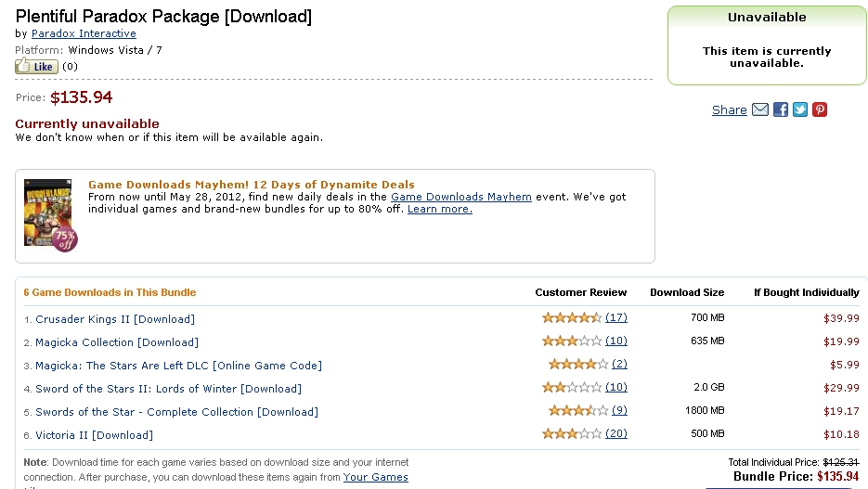View the 17 Crusader Kings II reviews
Image resolution: width=868 pixels, height=489 pixels.
tap(616, 317)
